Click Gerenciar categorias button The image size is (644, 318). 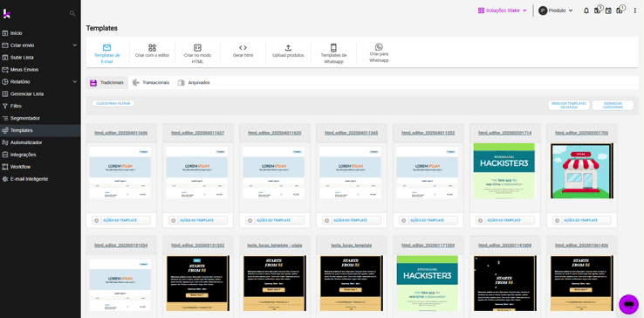(613, 106)
